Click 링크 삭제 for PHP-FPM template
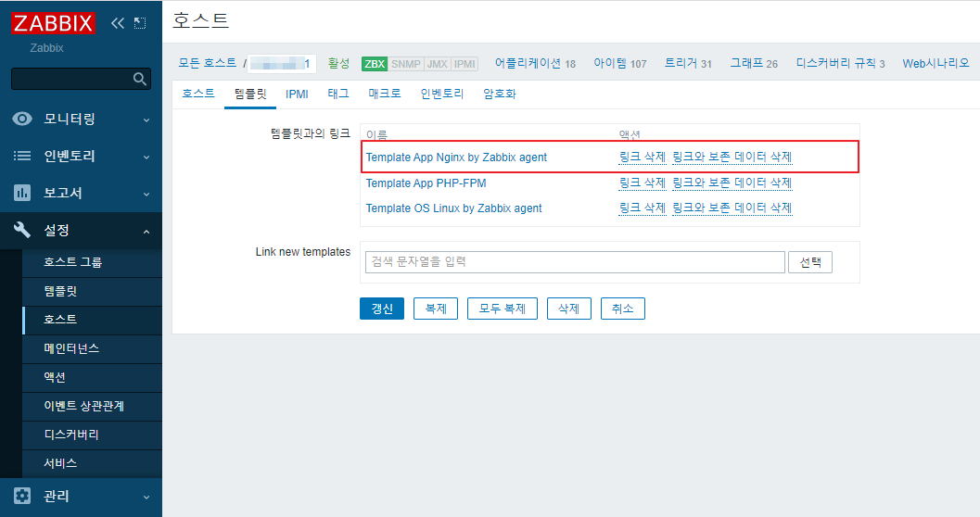 pos(642,183)
